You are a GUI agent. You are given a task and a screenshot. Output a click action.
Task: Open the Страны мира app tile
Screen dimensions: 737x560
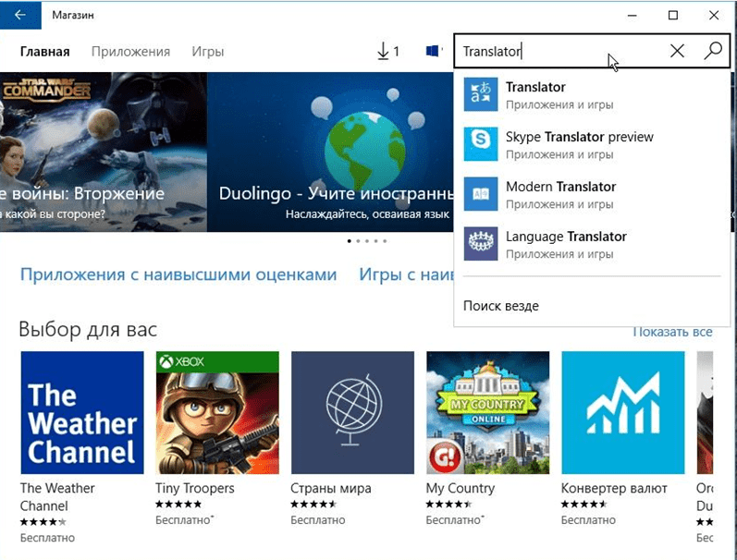point(352,412)
